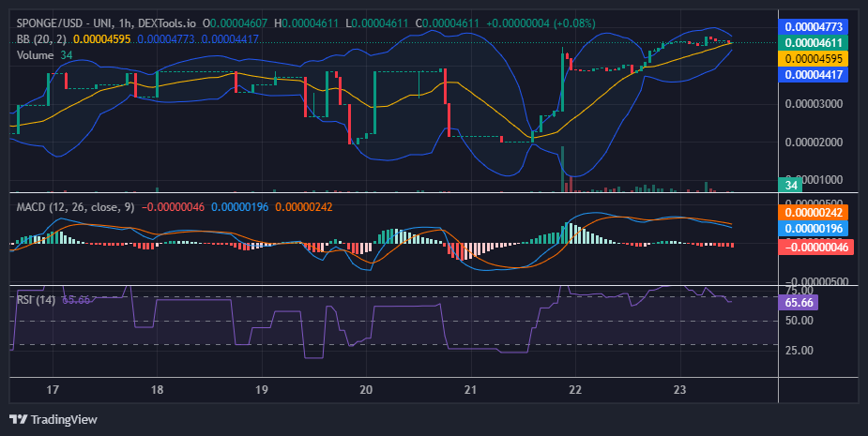Click date 17 on the time axis
Viewport: 868px width, 436px height.
pos(53,389)
